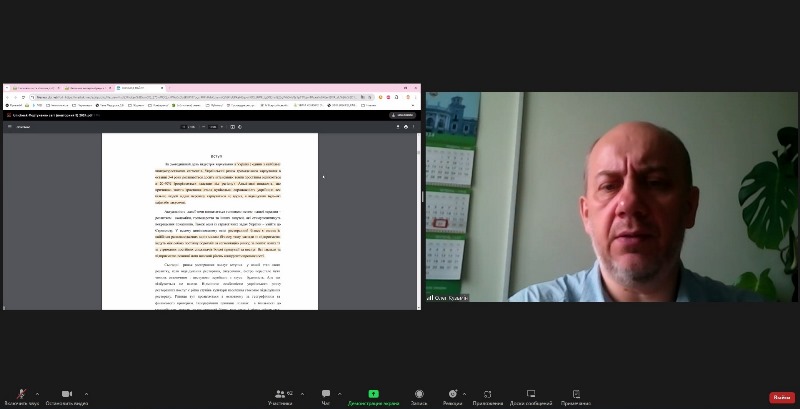Open the Чат chat panel

(x=326, y=397)
